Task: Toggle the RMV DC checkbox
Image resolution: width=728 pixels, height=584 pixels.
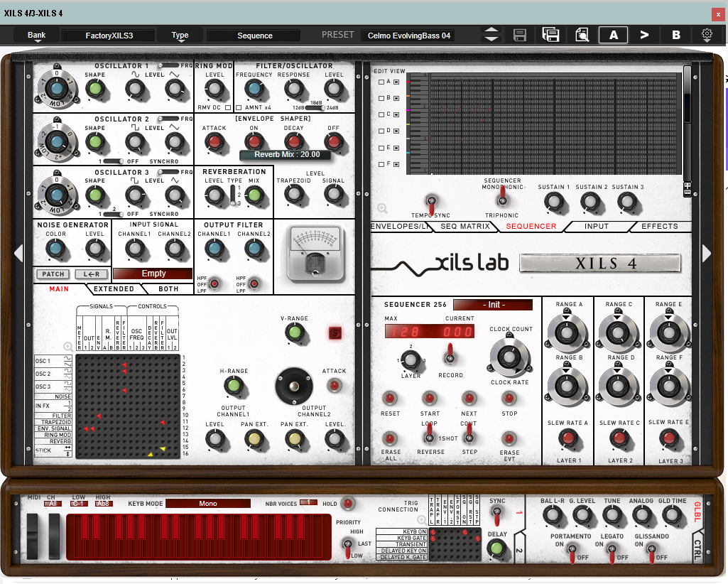Action: [227, 107]
